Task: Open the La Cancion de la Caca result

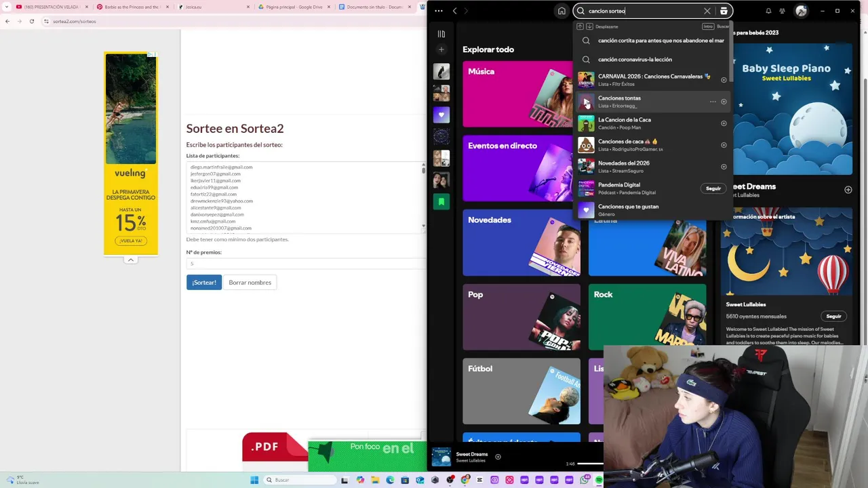Action: (x=653, y=123)
